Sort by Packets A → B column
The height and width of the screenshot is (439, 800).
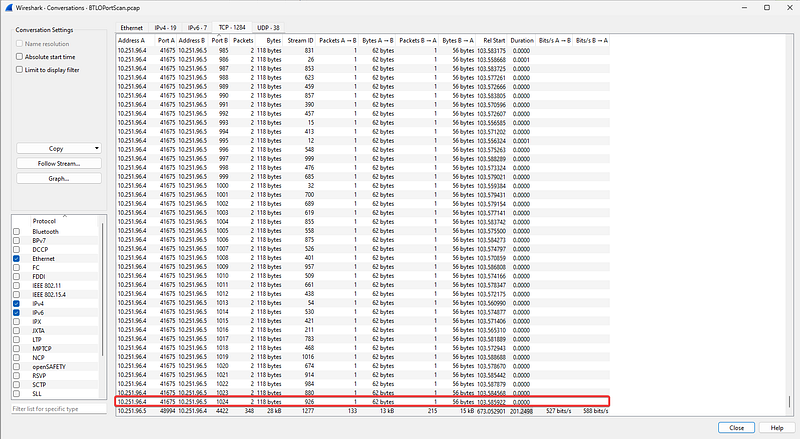click(x=338, y=40)
